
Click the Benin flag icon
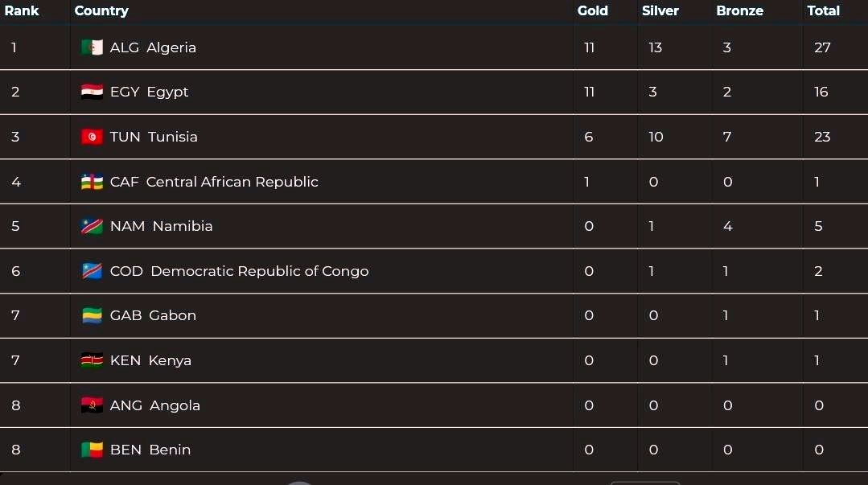point(92,450)
